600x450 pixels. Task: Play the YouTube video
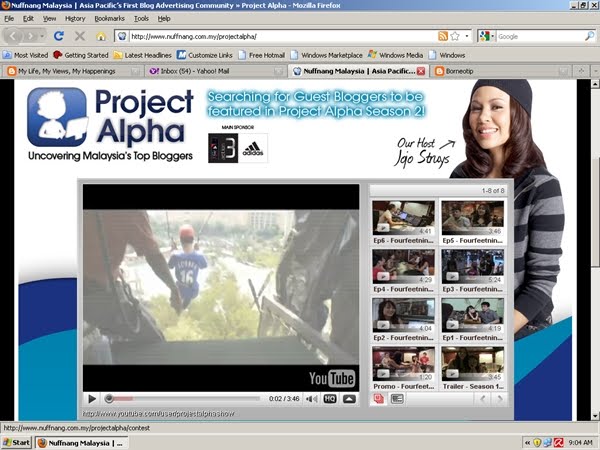(x=92, y=399)
